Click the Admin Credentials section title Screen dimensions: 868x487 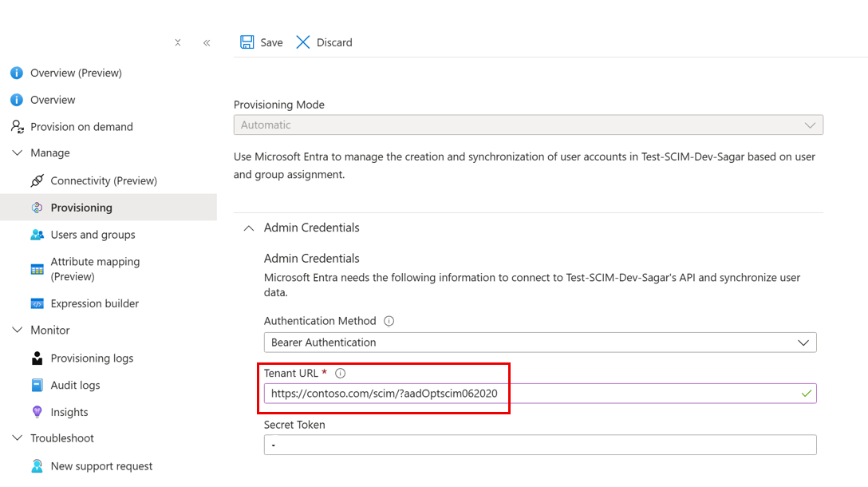pyautogui.click(x=311, y=228)
